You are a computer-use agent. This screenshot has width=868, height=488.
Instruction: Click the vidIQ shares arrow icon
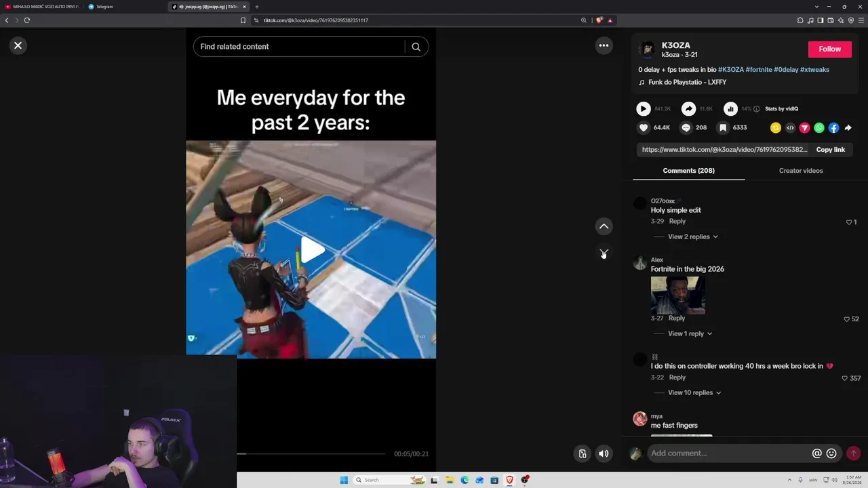click(x=688, y=108)
